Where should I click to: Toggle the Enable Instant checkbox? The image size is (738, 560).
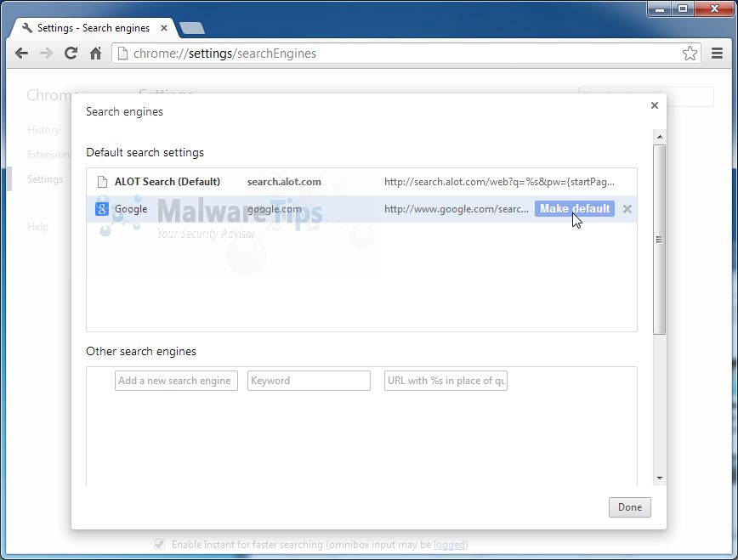(160, 545)
